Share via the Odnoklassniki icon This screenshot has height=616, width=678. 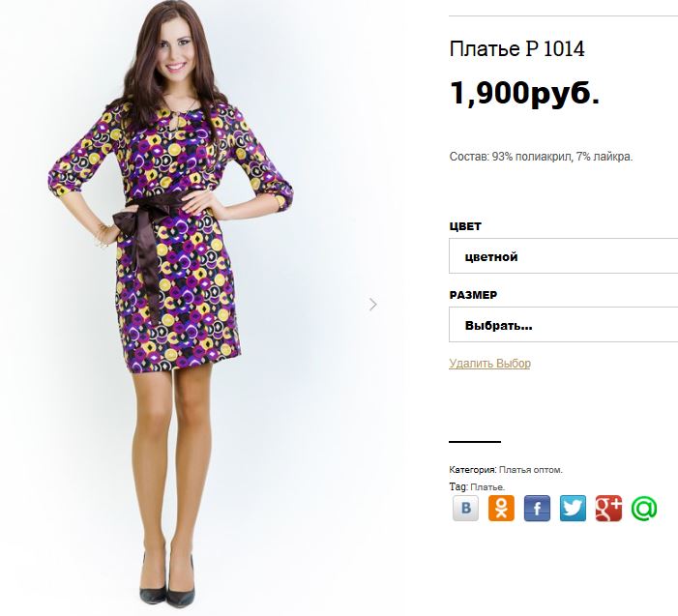[x=501, y=508]
